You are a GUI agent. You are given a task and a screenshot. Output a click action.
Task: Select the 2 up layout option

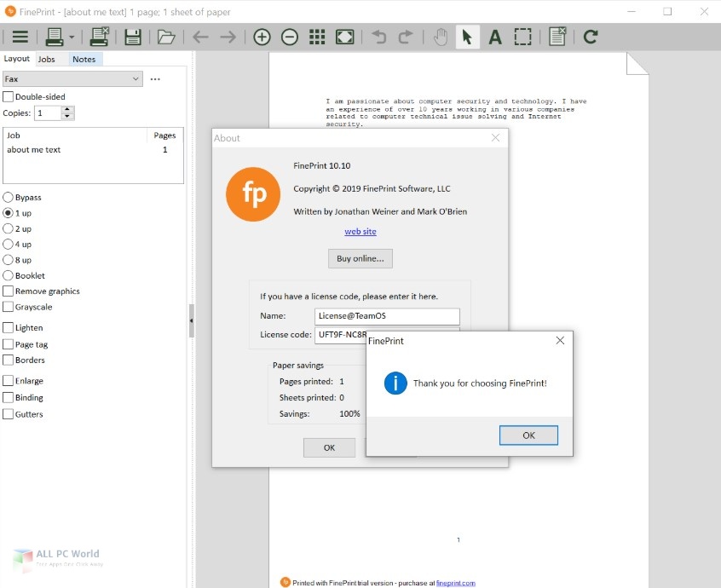point(8,228)
